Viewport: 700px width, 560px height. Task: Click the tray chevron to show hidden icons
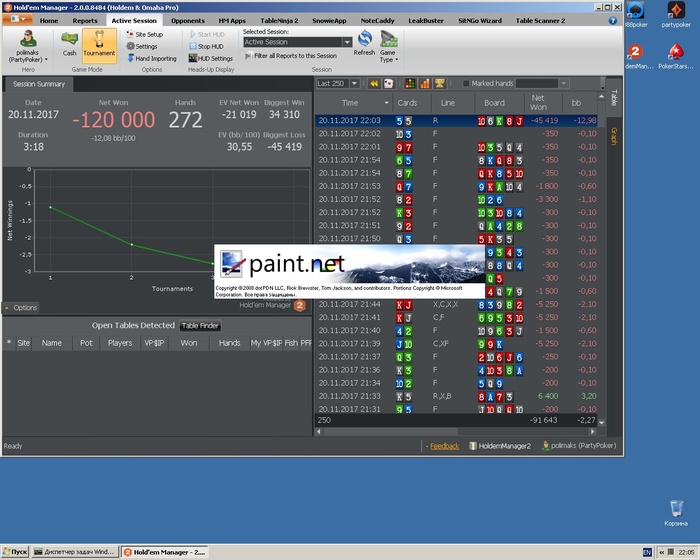coord(661,552)
